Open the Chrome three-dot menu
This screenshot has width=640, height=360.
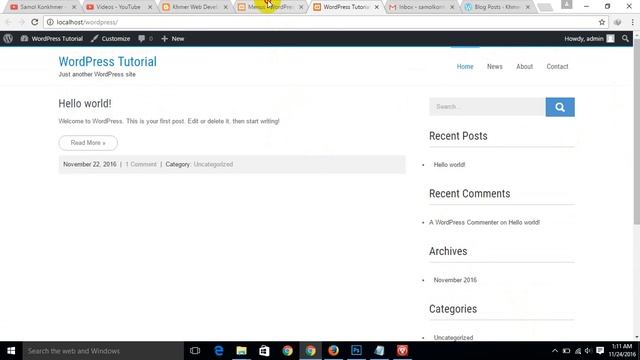tap(632, 22)
